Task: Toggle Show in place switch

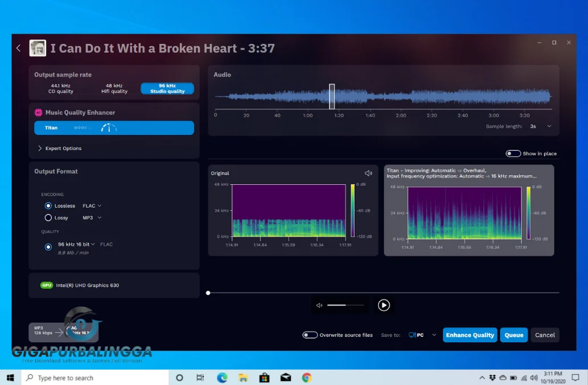Action: pos(513,154)
